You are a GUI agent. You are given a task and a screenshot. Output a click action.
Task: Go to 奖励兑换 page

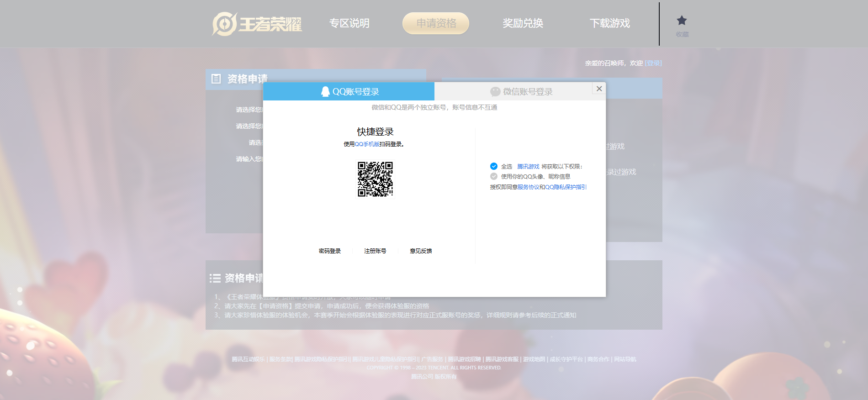click(x=523, y=23)
